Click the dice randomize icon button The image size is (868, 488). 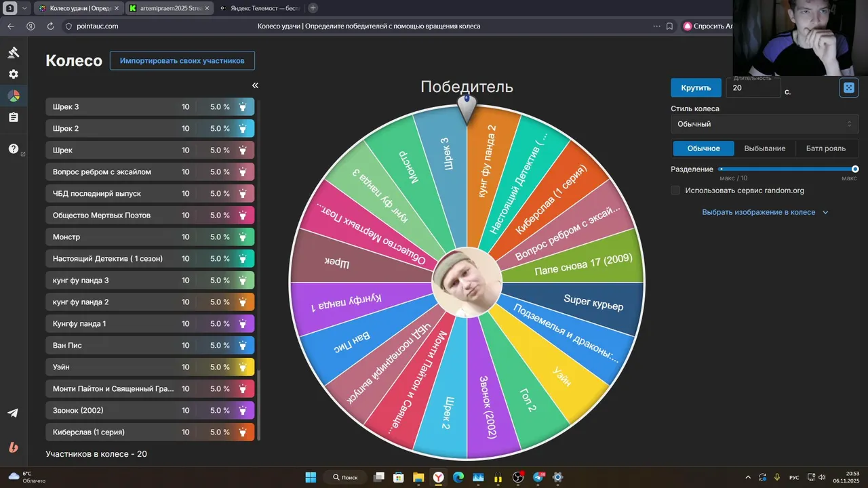click(848, 88)
